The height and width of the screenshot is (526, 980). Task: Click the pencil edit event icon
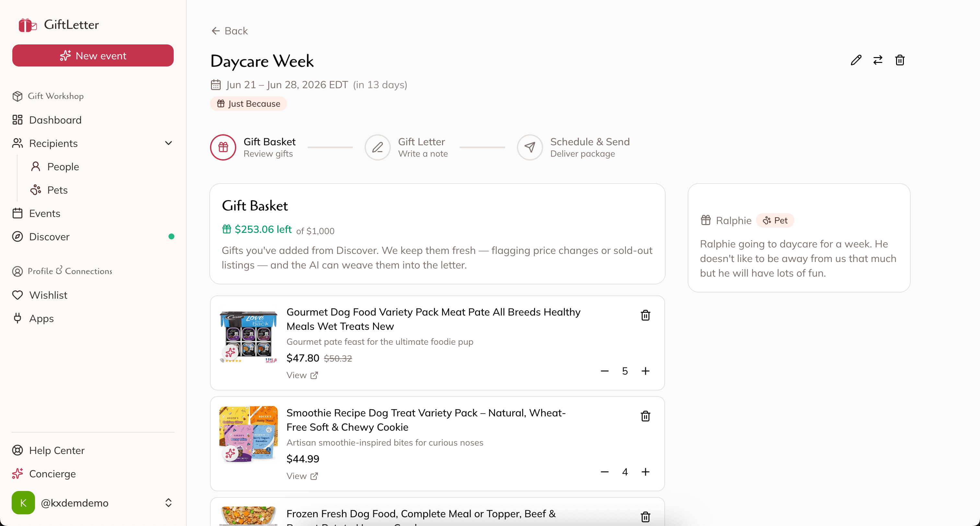[856, 60]
